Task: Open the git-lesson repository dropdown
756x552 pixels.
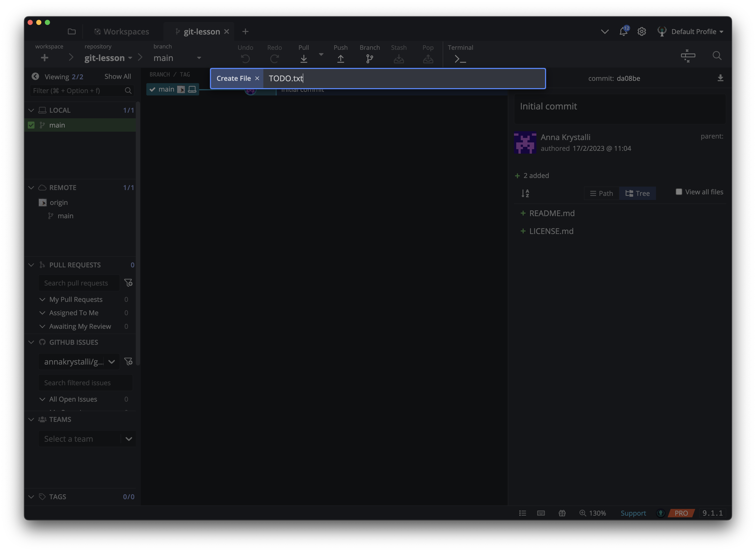Action: 108,58
